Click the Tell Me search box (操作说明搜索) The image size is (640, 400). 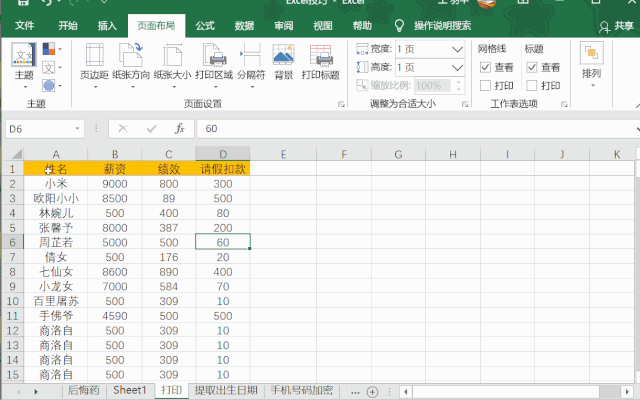(442, 26)
